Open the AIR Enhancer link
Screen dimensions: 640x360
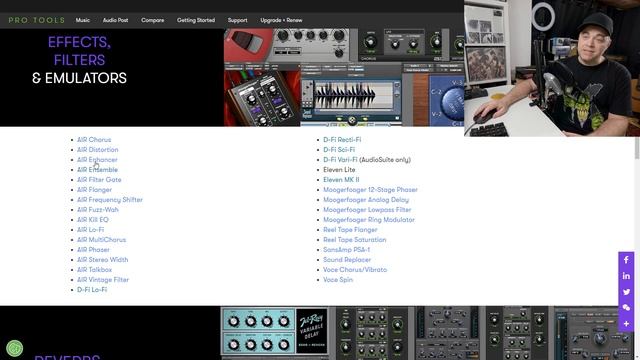97,160
